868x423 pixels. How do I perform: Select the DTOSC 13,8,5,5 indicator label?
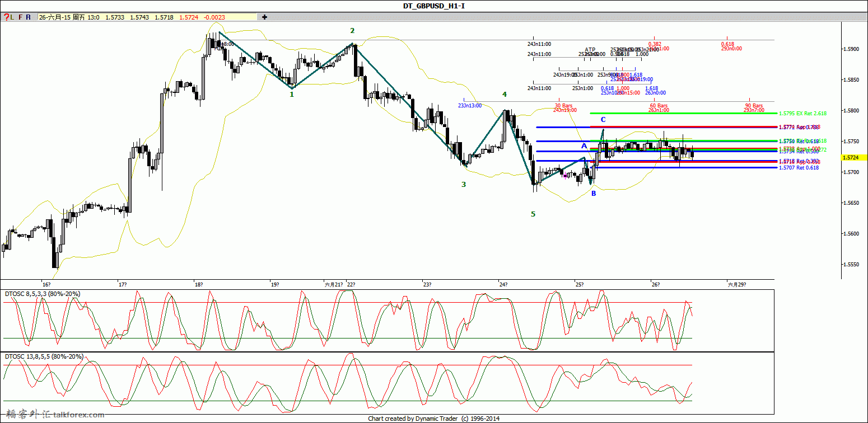(44, 356)
